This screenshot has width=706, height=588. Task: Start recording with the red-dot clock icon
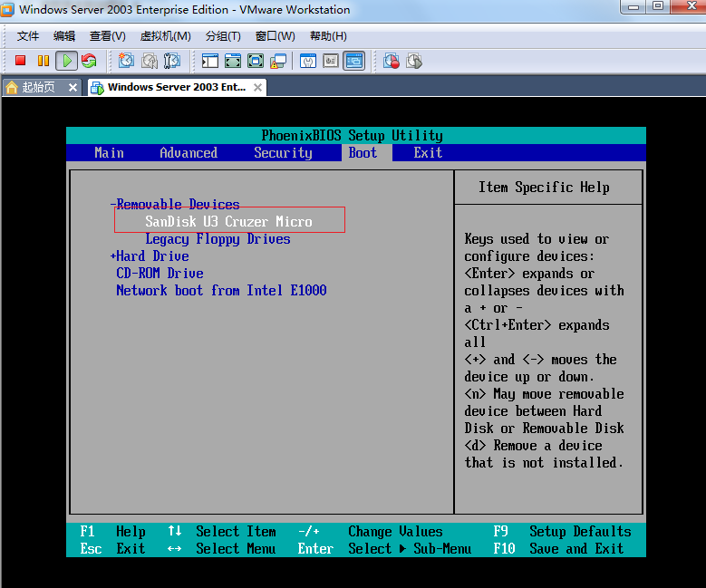[x=392, y=61]
